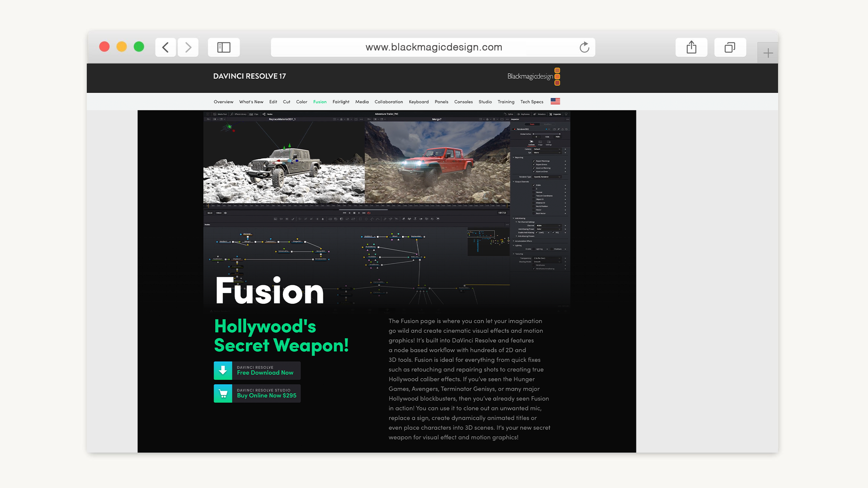Open the Keyframes panel
This screenshot has height=488, width=868.
[523, 114]
